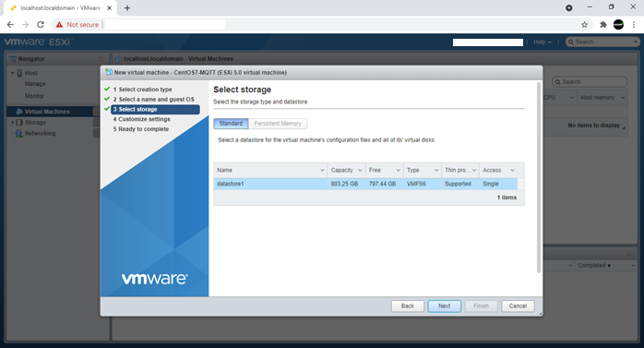Open a new browser tab with the plus icon

[x=127, y=7]
